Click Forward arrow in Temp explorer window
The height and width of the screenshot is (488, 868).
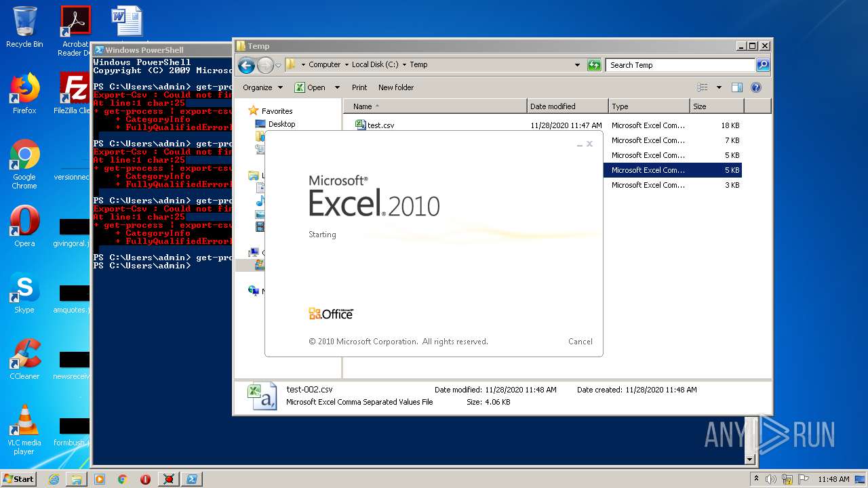coord(265,65)
